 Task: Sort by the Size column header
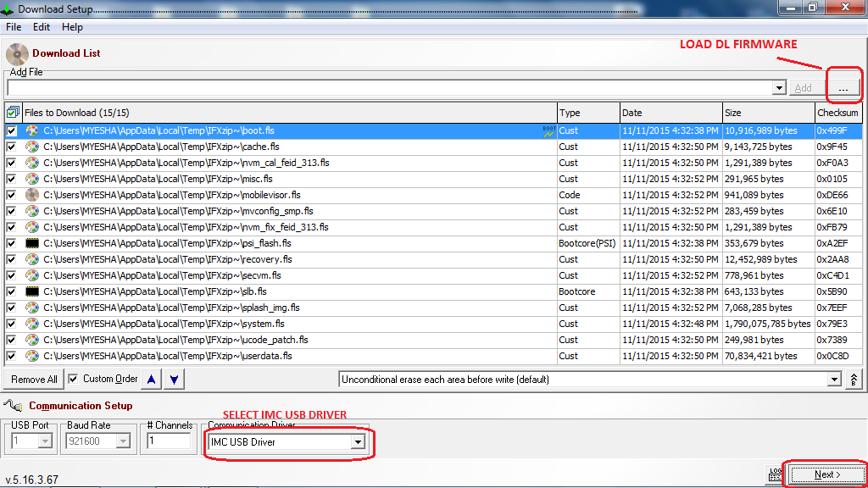pyautogui.click(x=768, y=113)
